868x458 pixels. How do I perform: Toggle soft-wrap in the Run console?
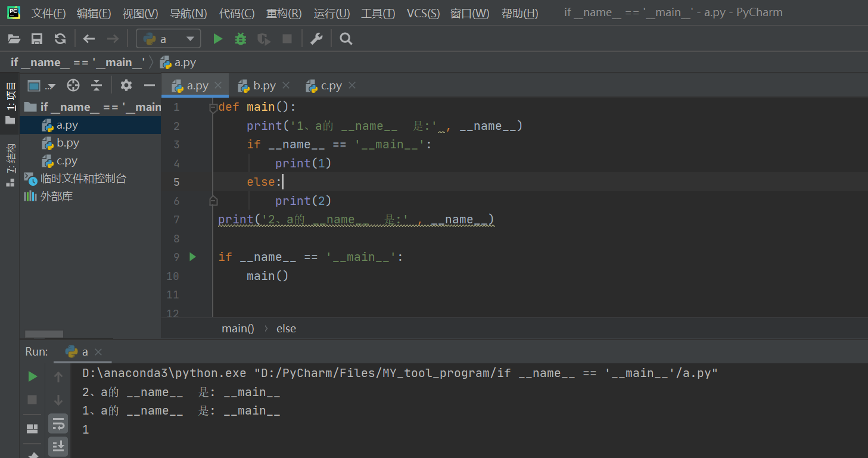coord(58,423)
